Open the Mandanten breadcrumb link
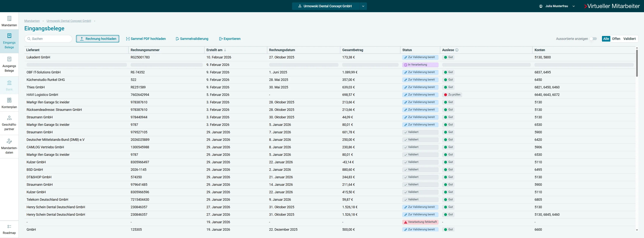Screen dimensions: 644x238 [x=32, y=21]
